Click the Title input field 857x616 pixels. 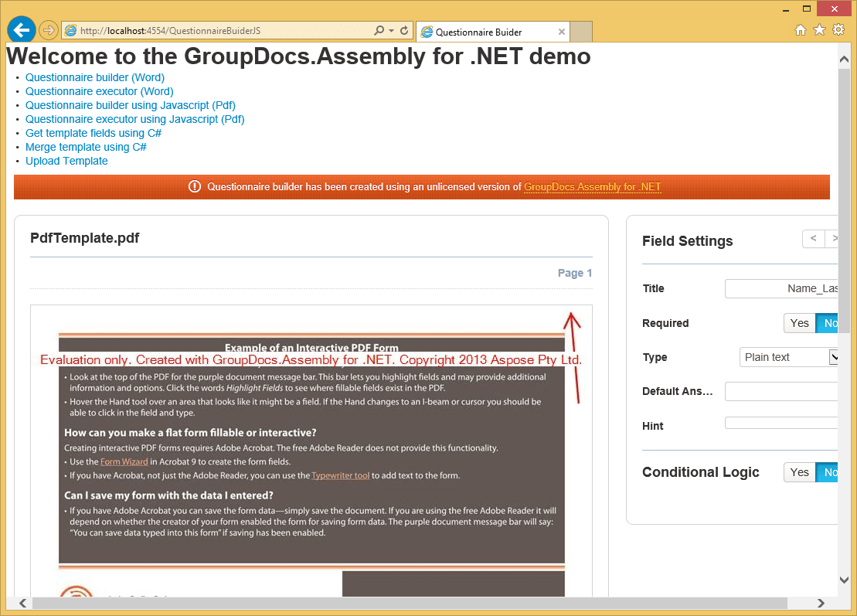[781, 288]
